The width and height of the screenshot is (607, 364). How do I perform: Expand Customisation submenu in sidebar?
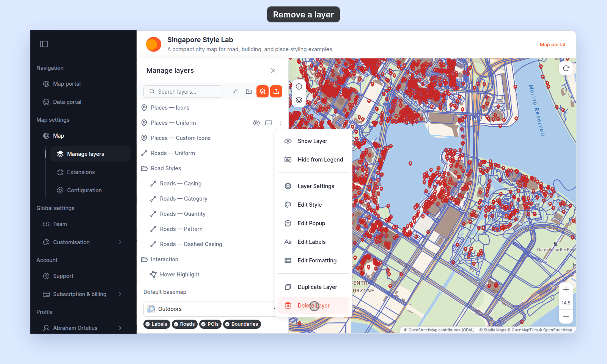120,242
